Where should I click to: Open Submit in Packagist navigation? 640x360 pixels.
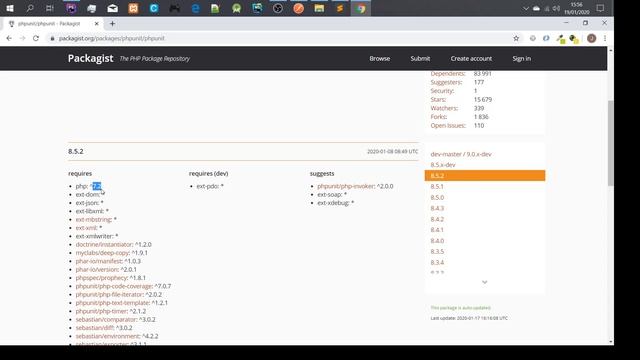pyautogui.click(x=420, y=58)
